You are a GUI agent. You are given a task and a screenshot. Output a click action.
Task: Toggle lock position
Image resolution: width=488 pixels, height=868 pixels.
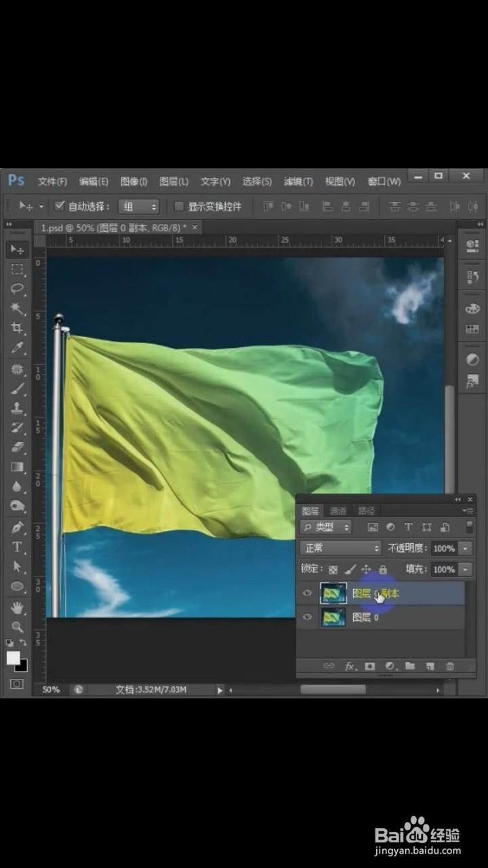tap(367, 570)
